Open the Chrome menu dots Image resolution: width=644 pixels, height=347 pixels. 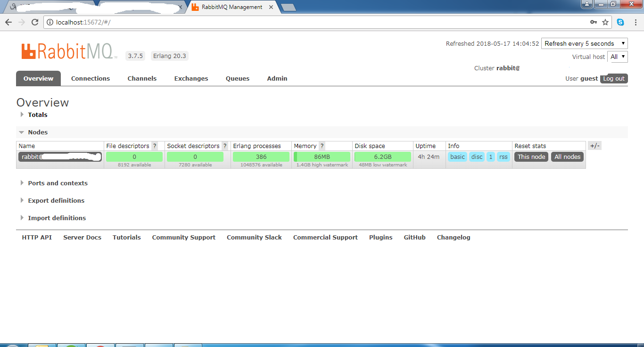click(635, 22)
